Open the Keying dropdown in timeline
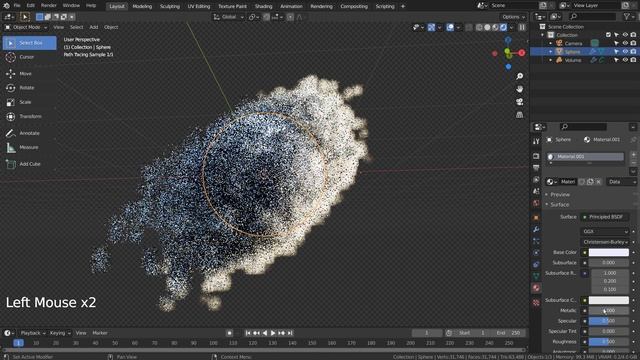 pos(60,333)
